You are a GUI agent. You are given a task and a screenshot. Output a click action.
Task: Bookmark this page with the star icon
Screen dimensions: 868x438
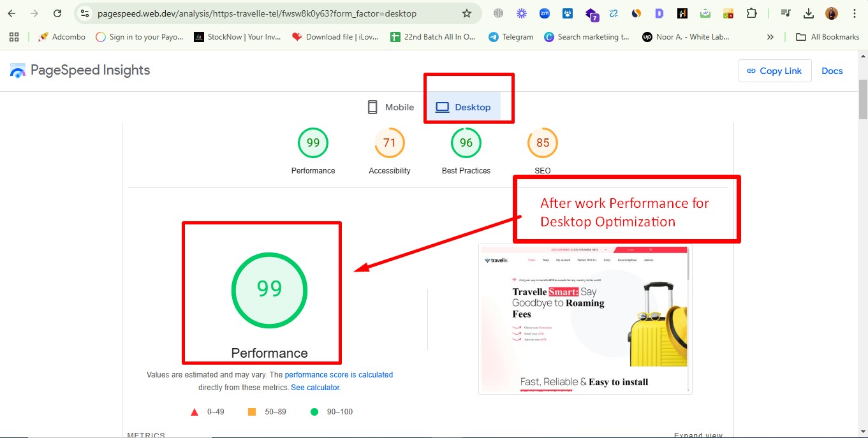(467, 13)
